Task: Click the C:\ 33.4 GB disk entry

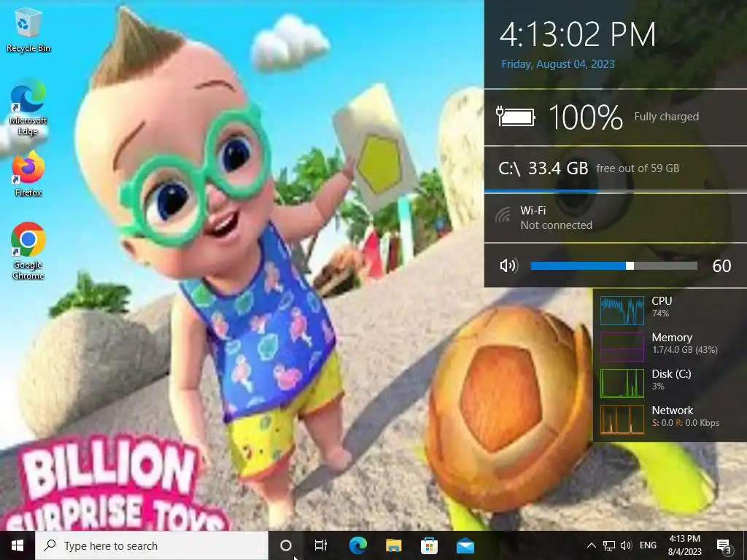Action: [543, 168]
